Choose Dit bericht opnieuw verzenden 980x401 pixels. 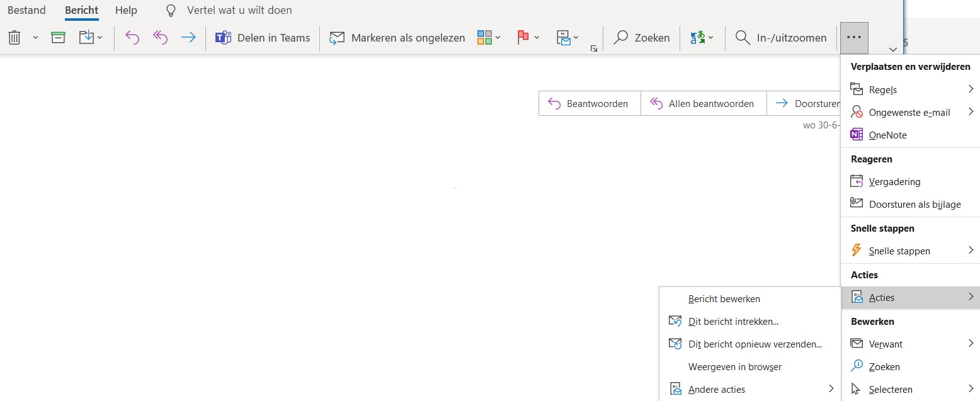[755, 344]
